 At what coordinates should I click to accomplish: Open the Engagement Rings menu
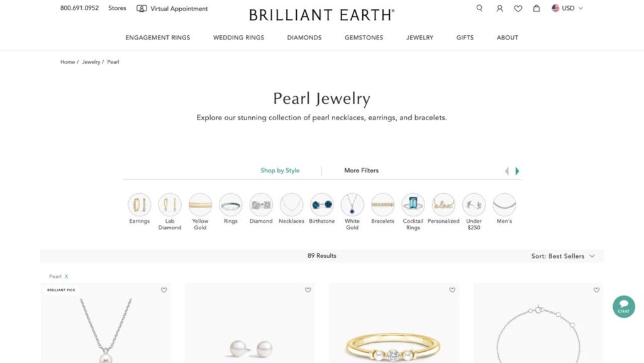pyautogui.click(x=158, y=37)
